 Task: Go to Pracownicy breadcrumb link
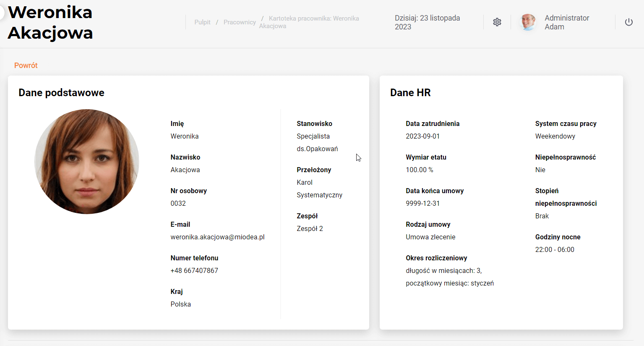[240, 22]
